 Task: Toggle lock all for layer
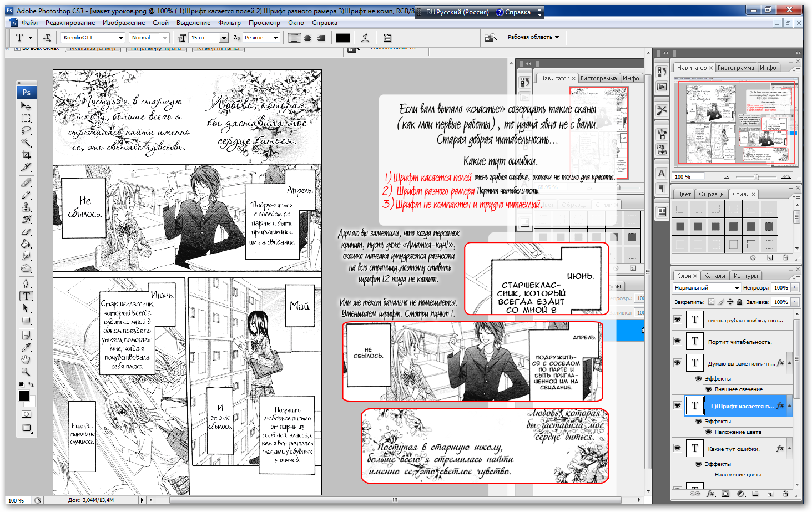(x=739, y=302)
